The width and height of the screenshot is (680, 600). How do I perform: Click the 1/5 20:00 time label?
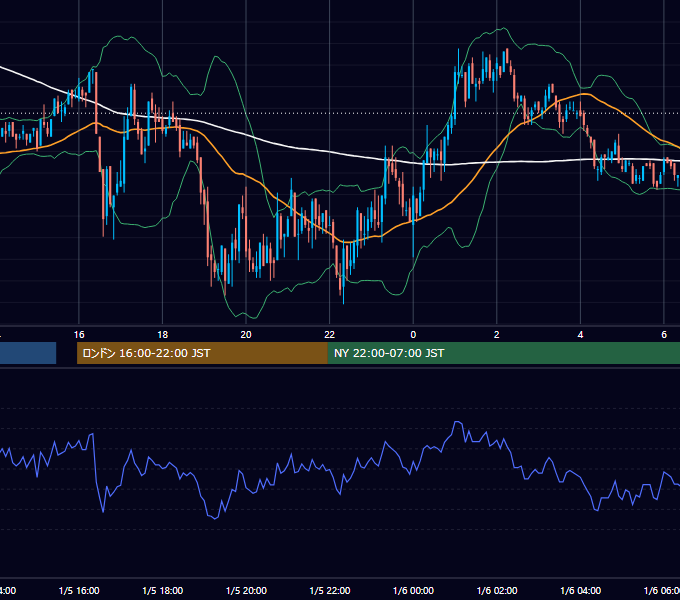point(246,590)
